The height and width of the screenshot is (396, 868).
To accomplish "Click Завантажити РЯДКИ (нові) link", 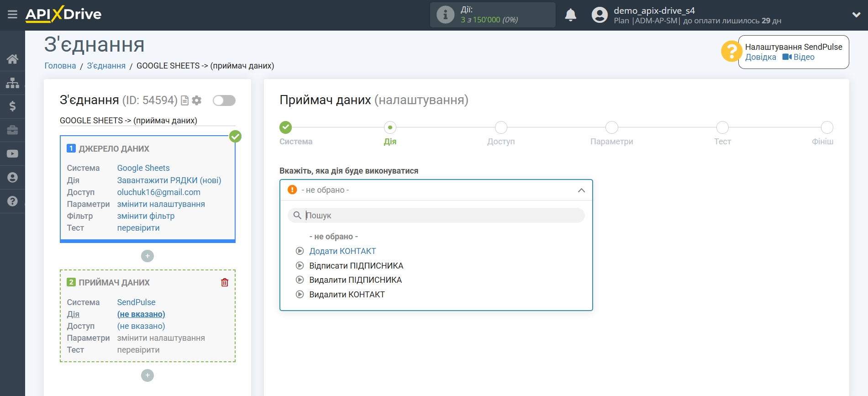I will coord(169,180).
